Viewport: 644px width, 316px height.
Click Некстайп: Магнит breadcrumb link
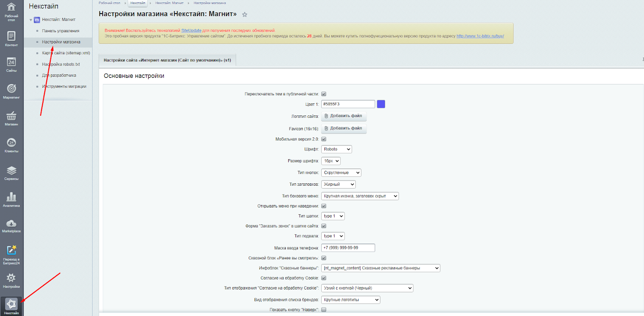click(169, 3)
